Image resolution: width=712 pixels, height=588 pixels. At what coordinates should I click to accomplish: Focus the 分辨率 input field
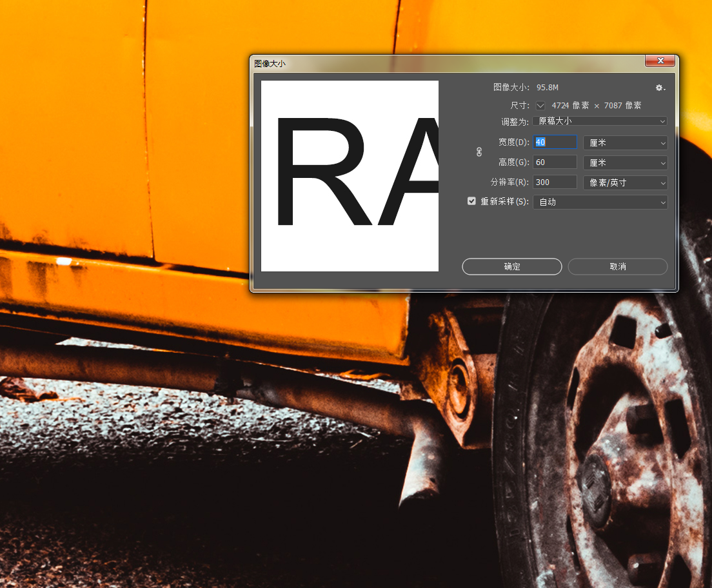coord(555,182)
